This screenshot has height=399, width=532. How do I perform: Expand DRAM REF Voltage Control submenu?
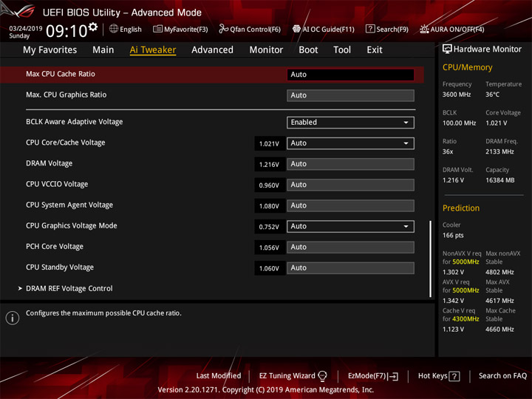click(69, 288)
